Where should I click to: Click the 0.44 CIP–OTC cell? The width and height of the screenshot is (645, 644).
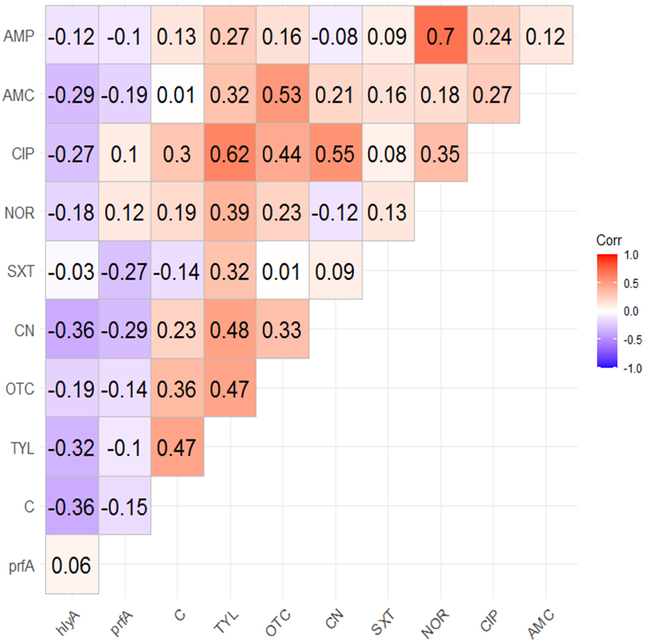point(282,154)
